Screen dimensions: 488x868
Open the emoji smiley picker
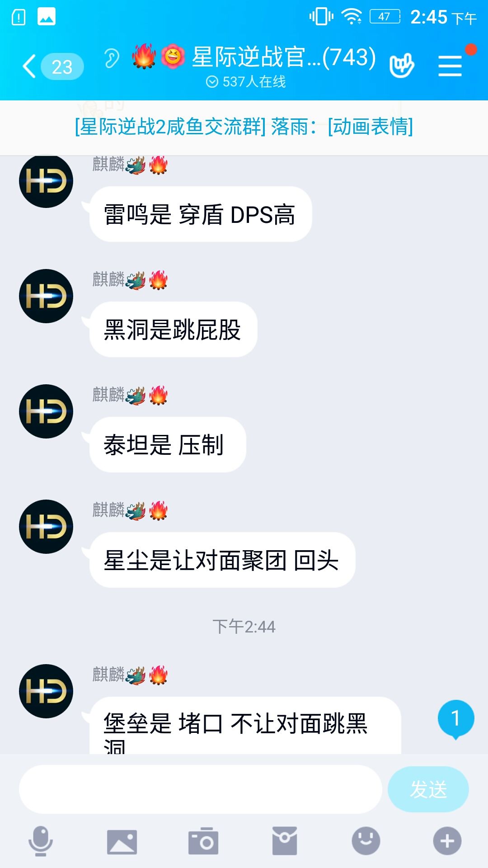coord(366,841)
